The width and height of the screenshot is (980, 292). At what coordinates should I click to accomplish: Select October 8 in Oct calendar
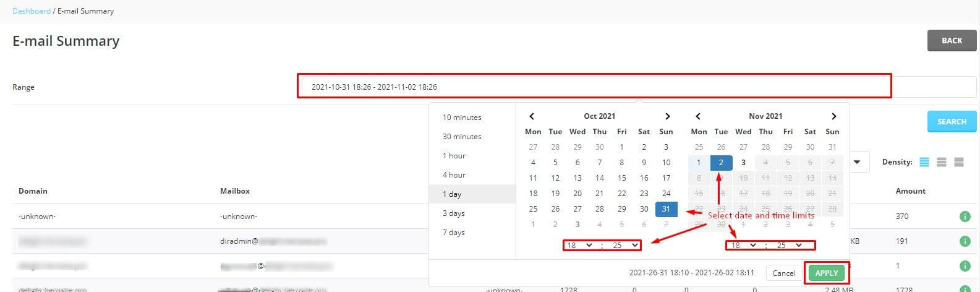pyautogui.click(x=621, y=163)
